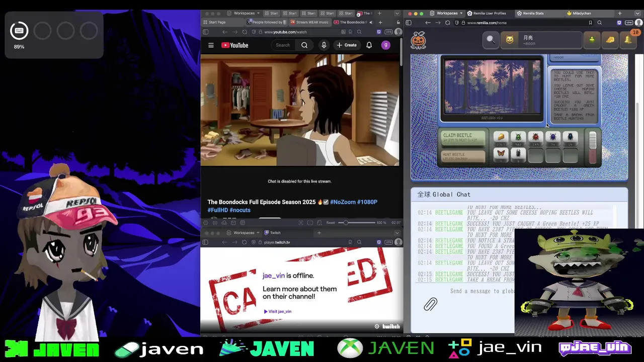Toggle VPN in the Remilia window
Image resolution: width=644 pixels, height=362 pixels.
click(x=629, y=23)
